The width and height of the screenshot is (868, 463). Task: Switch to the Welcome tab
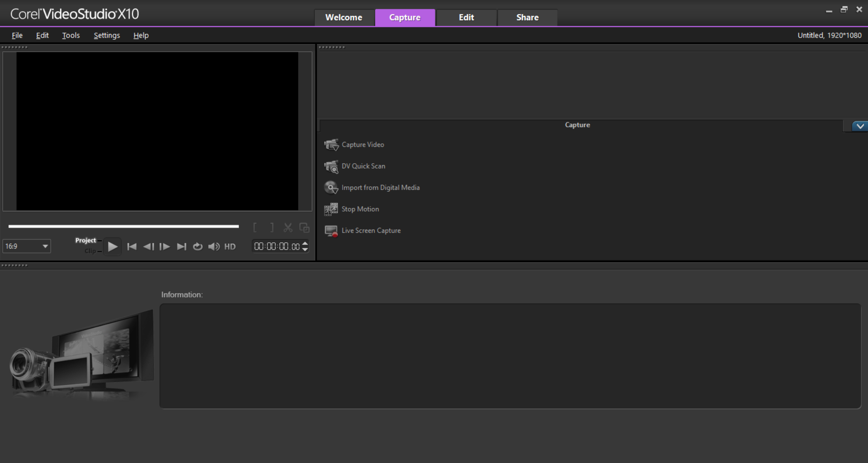[344, 18]
